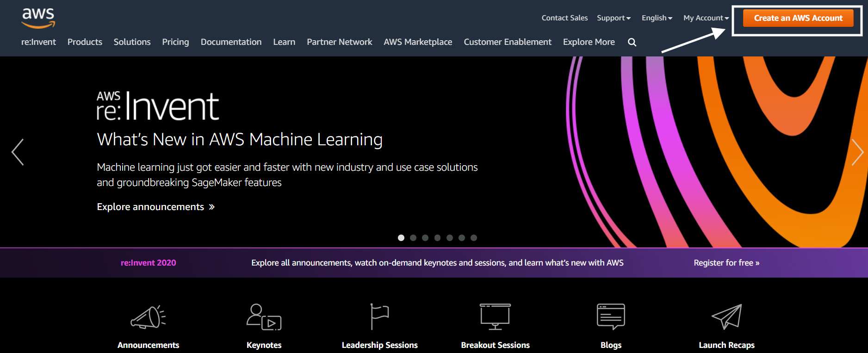Open the re:Invent nav menu

[x=38, y=42]
